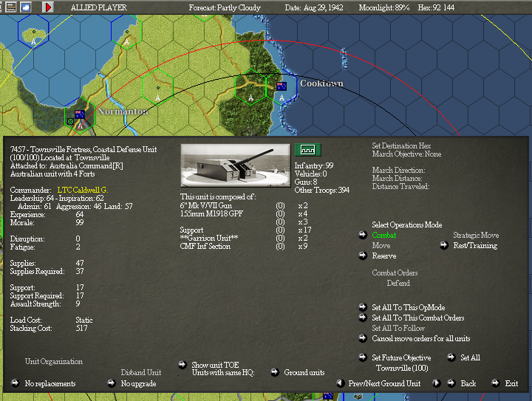
Task: Click the 155mm M1918 GPF row
Action: pos(244,213)
